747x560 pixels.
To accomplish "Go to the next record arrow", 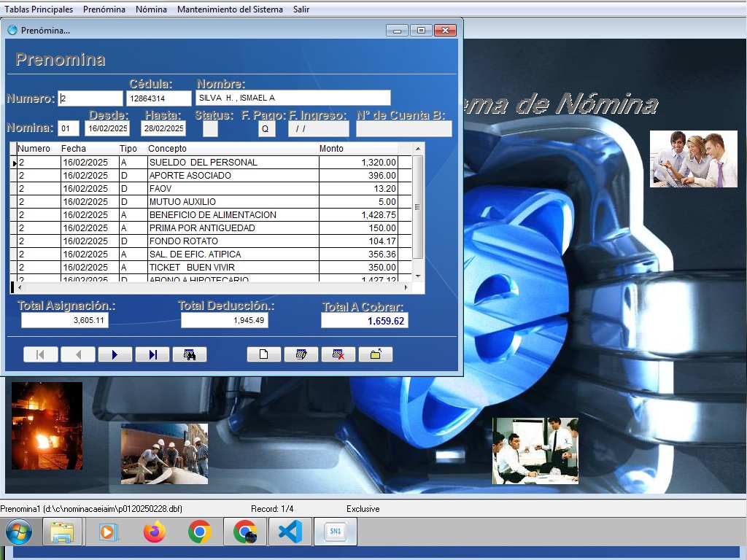I will [115, 354].
